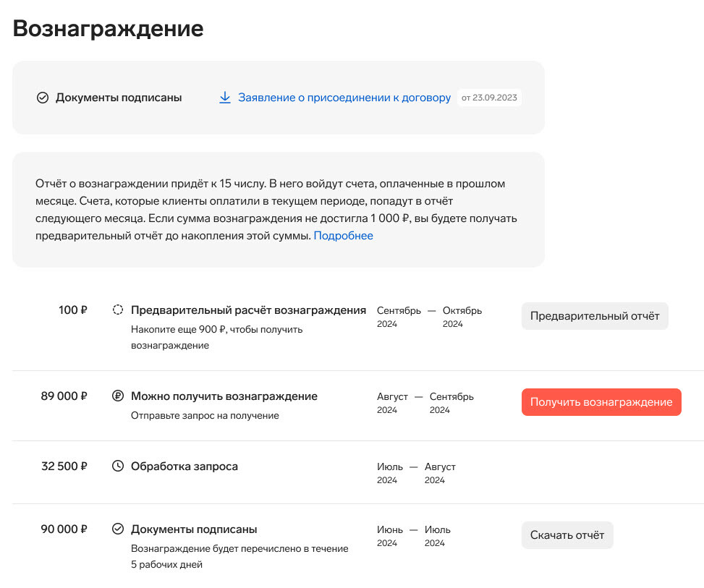
Task: Click the date badge 'от 23.09.2023'
Action: click(490, 98)
